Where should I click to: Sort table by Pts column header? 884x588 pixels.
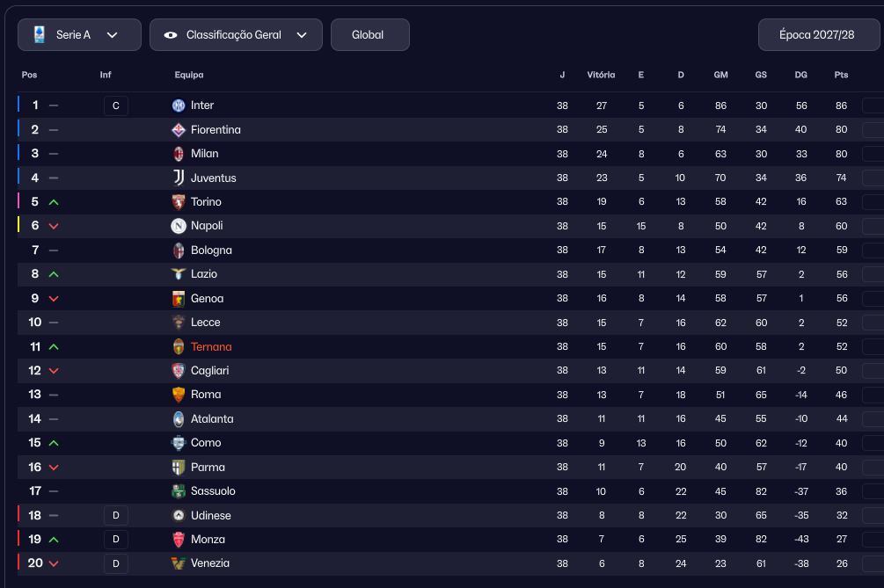841,75
